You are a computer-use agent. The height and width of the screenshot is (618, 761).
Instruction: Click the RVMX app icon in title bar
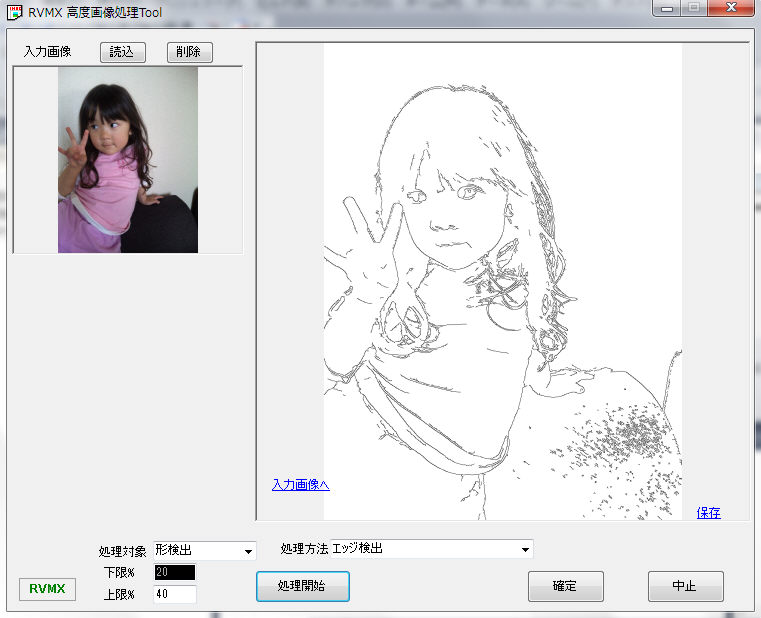(x=15, y=13)
